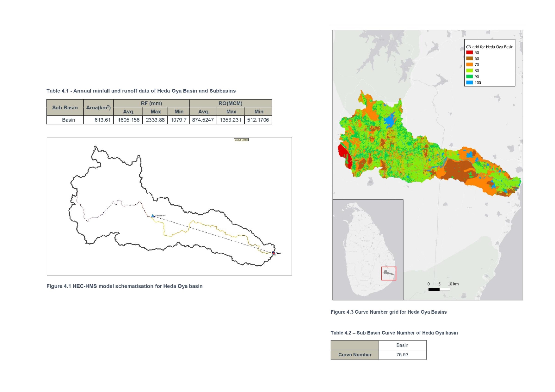Click the Figure 4.1 HEC-HMS caption
The height and width of the screenshot is (392, 555).
124,286
